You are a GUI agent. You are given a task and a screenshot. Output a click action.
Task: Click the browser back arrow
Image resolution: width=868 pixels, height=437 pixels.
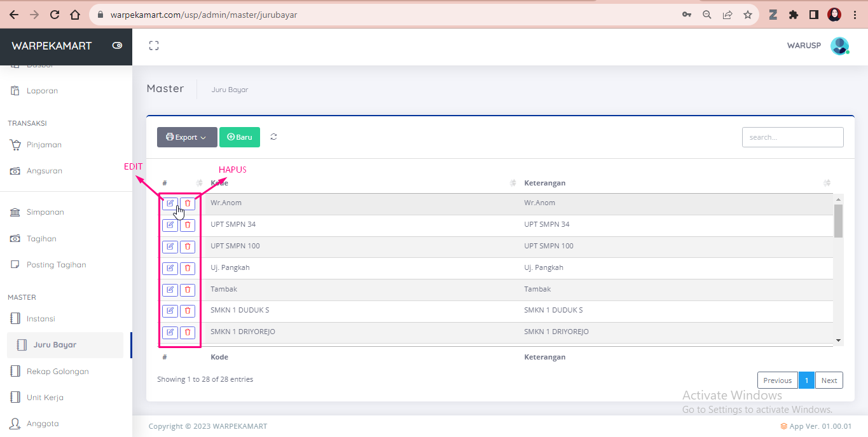13,15
